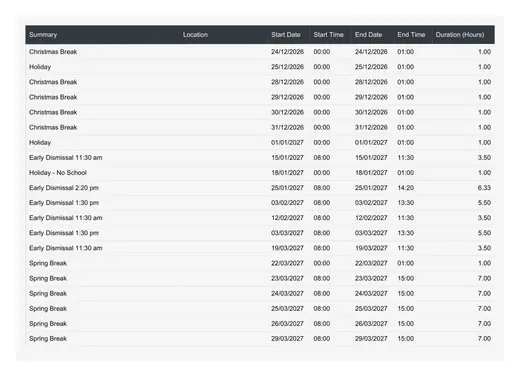
Task: Click start date 30/12/2026
Action: pyautogui.click(x=287, y=112)
